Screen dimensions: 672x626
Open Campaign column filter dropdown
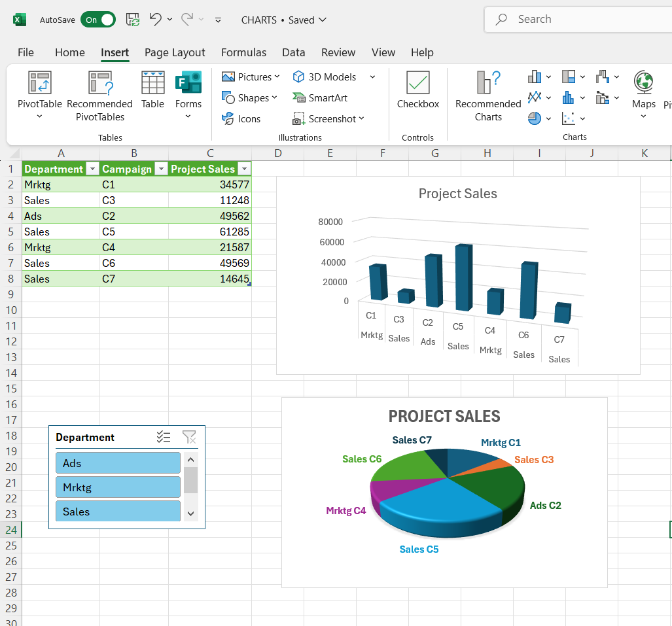click(x=161, y=169)
